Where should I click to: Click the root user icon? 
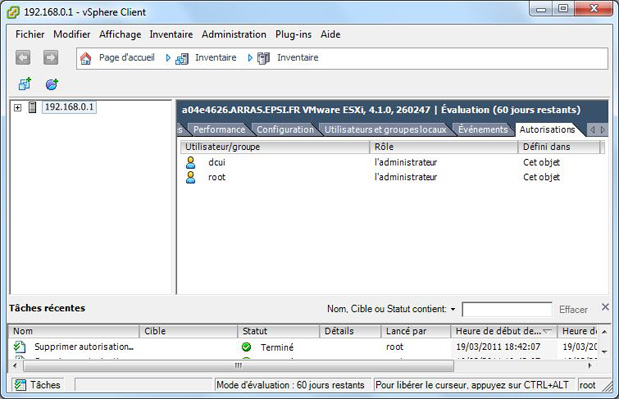[x=190, y=177]
